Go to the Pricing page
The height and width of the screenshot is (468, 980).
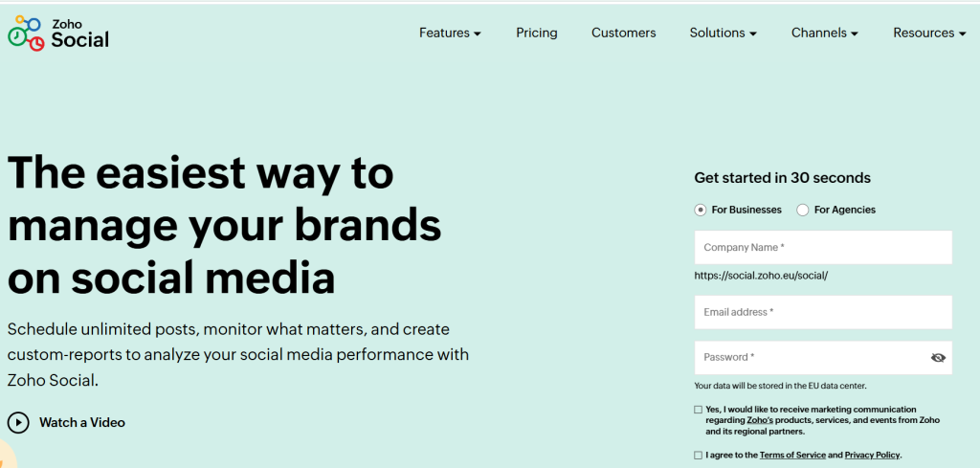537,33
